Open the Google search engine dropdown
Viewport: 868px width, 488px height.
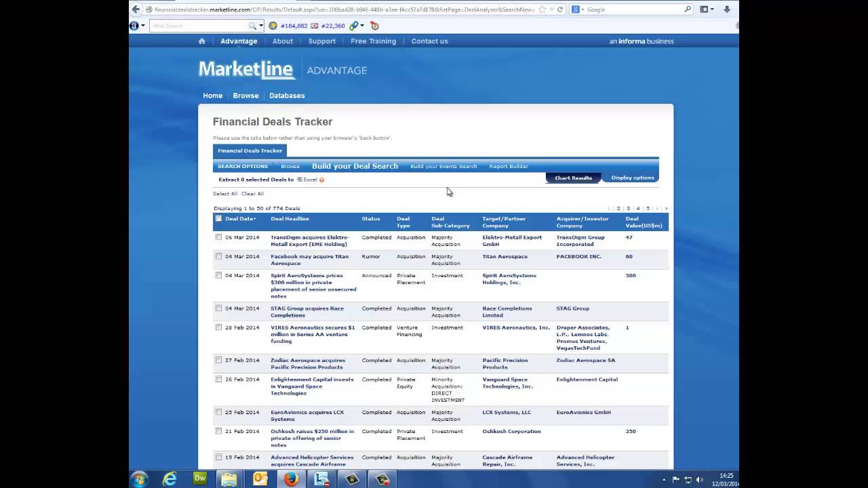tap(582, 9)
